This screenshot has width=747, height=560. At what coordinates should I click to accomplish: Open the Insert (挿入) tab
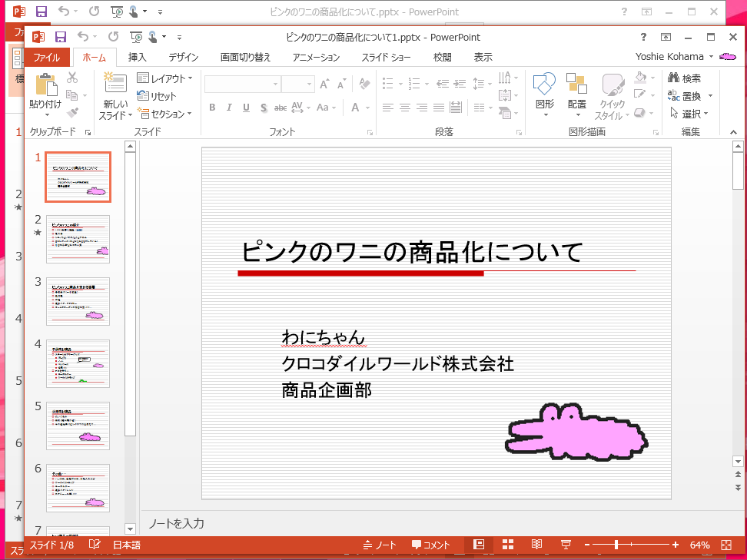tap(138, 57)
